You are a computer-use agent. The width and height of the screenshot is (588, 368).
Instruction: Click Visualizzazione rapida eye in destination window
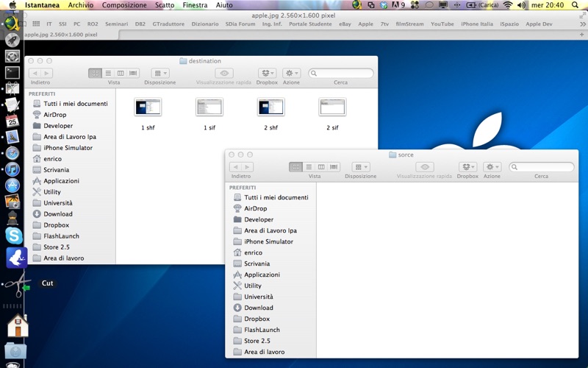point(224,73)
